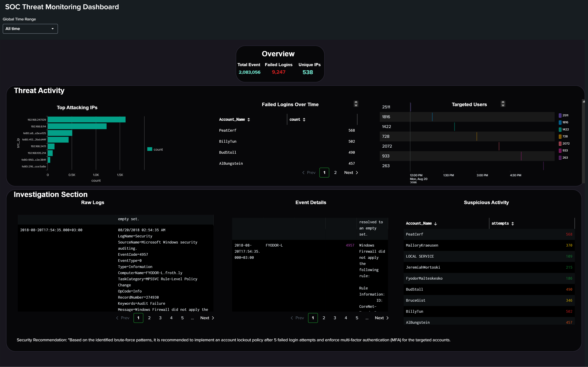Click event code 4957 in Event Details
This screenshot has height=367, width=588.
350,245
